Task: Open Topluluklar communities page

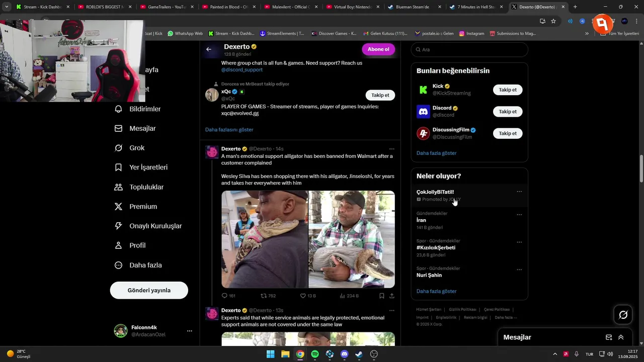Action: (x=139, y=187)
